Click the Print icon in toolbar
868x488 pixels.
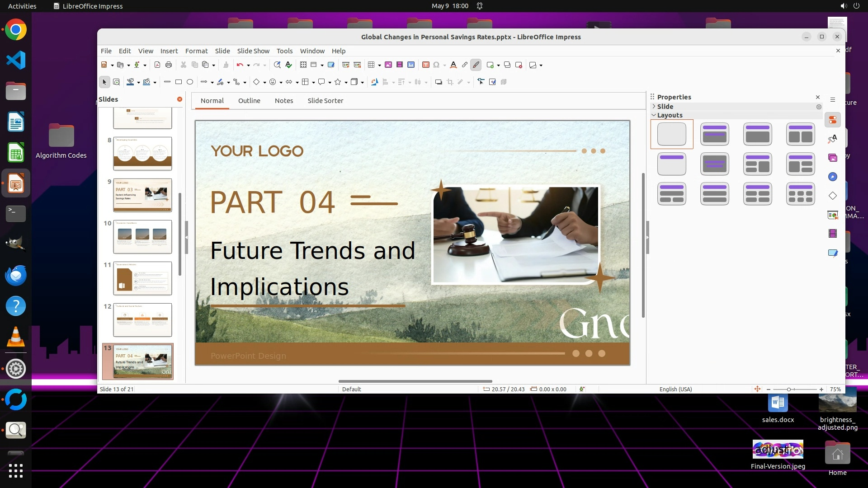pos(169,65)
